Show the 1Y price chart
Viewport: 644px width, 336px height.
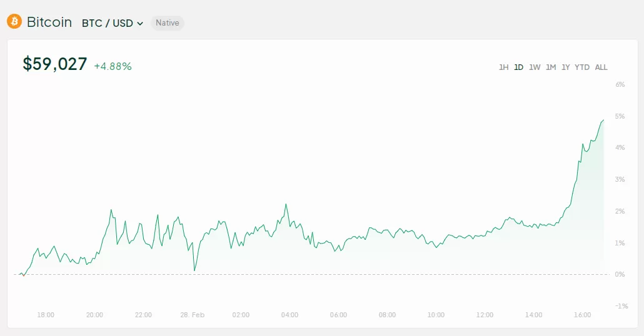click(566, 67)
